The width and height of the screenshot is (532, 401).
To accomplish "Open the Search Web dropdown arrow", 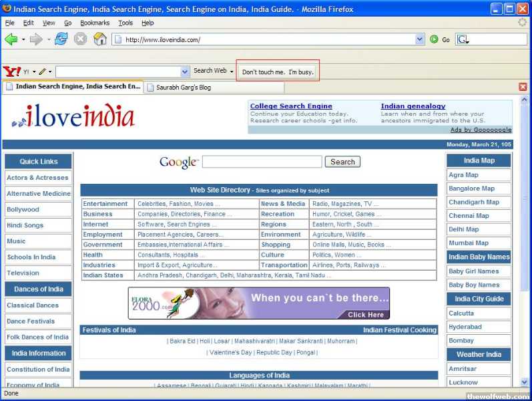I will tap(232, 72).
